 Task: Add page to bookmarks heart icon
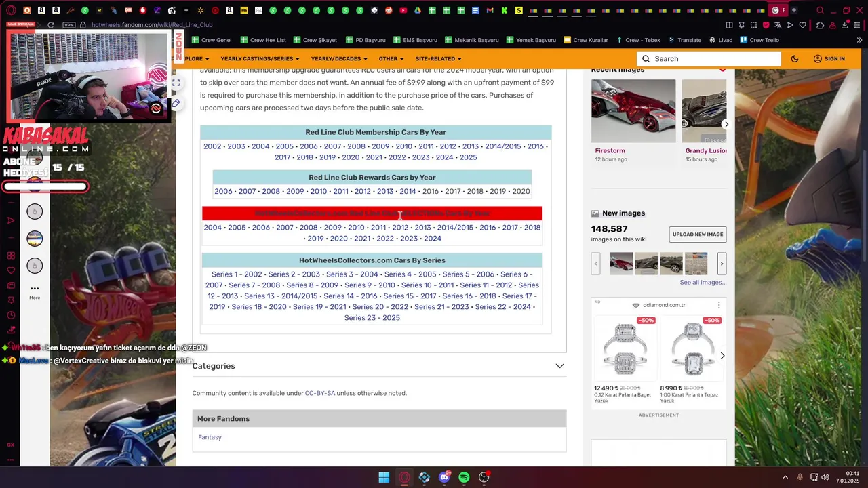click(803, 25)
